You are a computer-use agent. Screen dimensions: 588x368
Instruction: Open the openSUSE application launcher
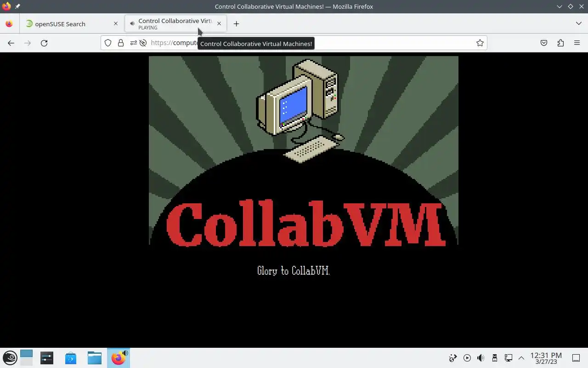point(10,358)
